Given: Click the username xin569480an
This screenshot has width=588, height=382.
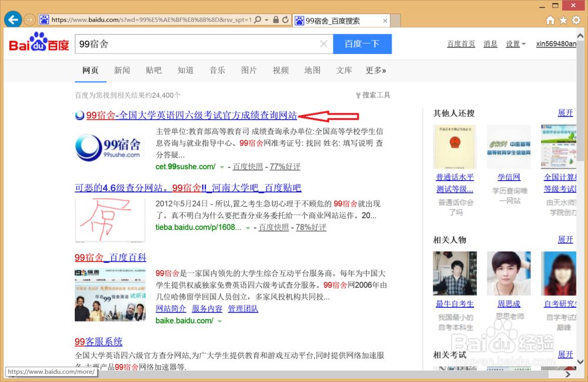Looking at the screenshot, I should point(556,44).
